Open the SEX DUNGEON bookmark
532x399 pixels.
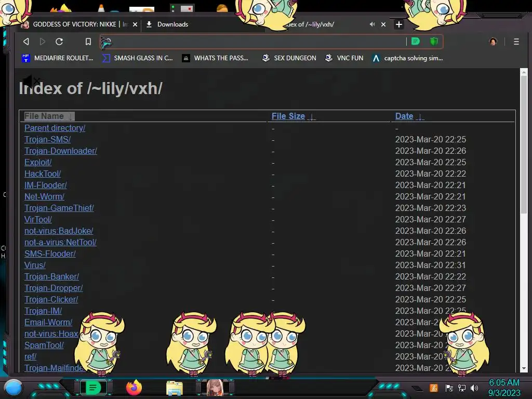(x=289, y=58)
